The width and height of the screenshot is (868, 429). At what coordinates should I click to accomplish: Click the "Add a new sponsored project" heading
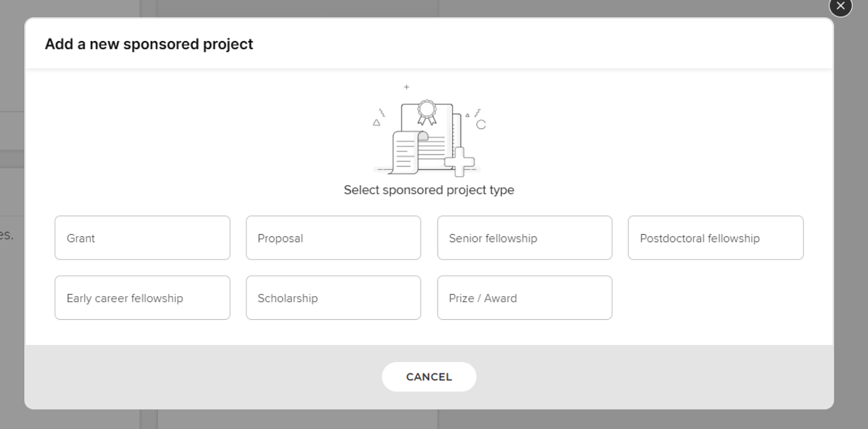149,44
